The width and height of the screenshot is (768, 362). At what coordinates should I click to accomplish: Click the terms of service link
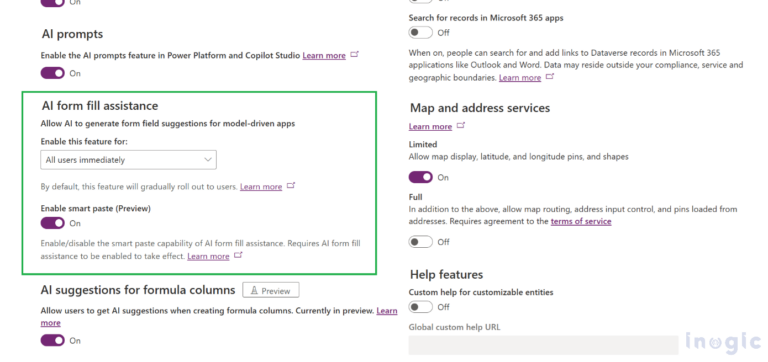(x=581, y=221)
